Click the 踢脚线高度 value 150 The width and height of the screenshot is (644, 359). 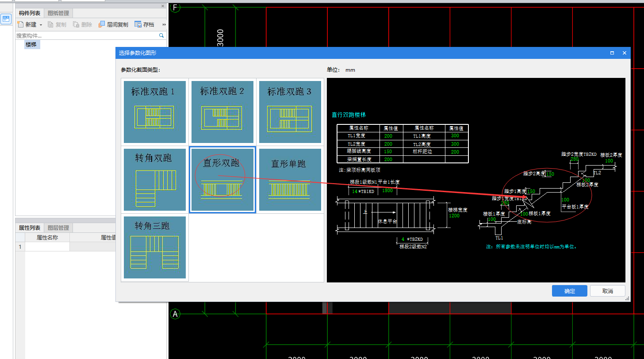(x=388, y=151)
